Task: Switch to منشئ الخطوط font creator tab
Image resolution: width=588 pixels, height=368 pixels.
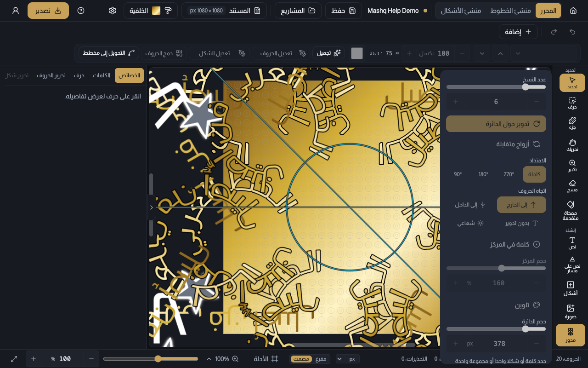Action: click(x=510, y=11)
